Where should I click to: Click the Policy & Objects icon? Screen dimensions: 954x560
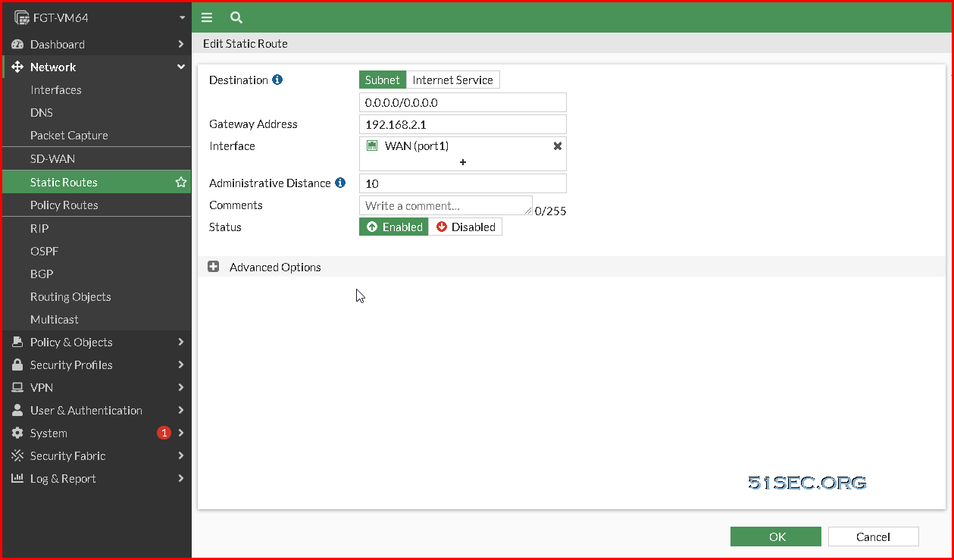click(x=17, y=342)
